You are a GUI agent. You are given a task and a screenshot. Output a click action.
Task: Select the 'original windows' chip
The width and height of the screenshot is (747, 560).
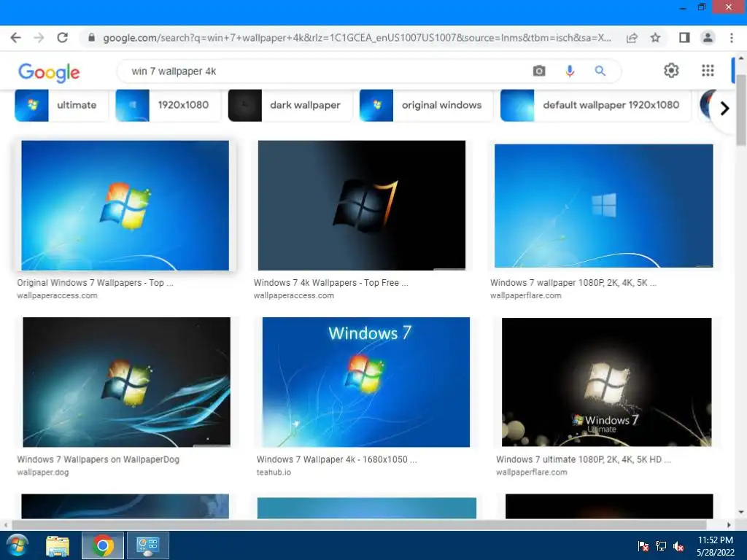pos(426,105)
